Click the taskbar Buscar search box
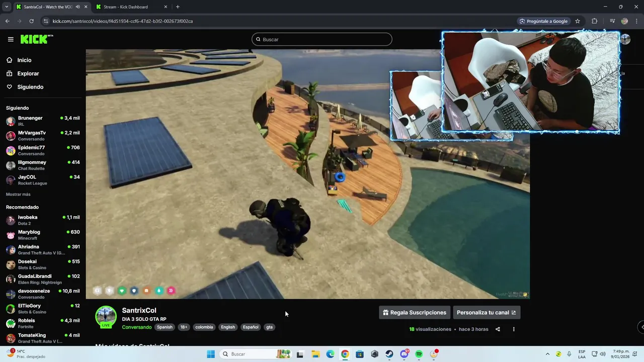644x362 pixels. (x=256, y=354)
